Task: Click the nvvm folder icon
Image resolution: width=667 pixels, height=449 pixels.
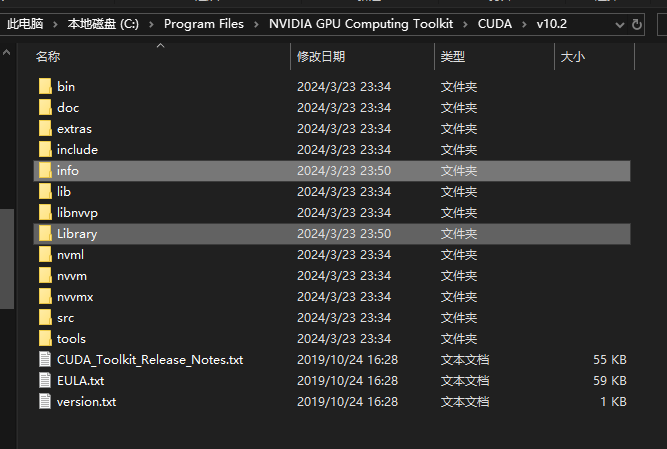Action: 45,276
